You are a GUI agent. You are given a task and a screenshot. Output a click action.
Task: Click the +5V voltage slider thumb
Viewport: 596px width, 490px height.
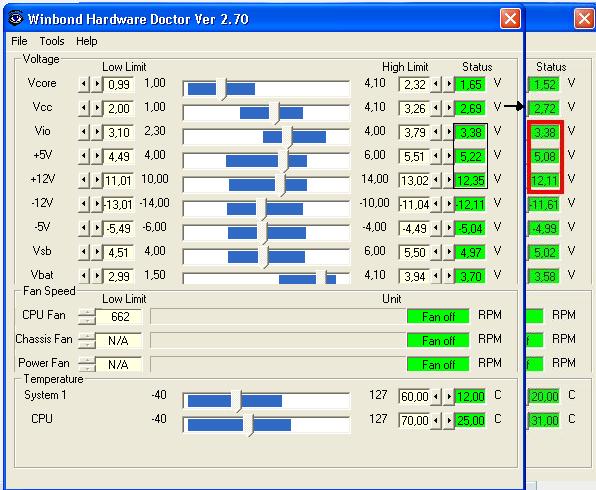[283, 161]
